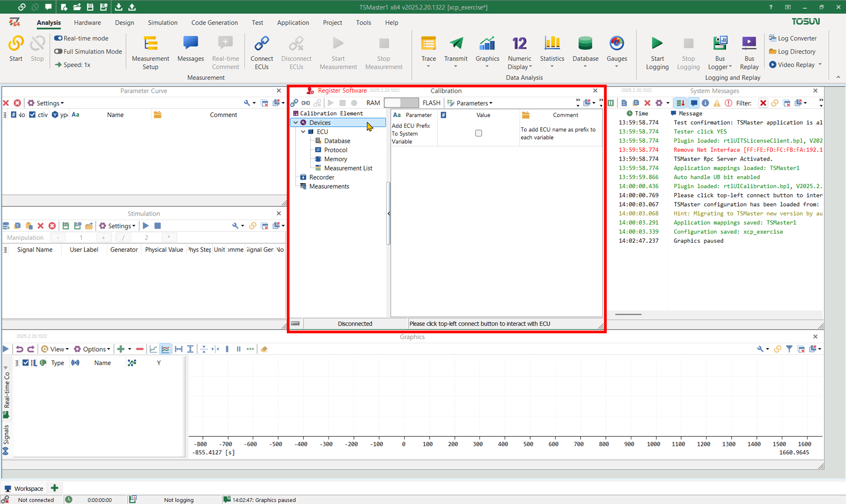The image size is (846, 504).
Task: Select Recorder tree item
Action: pyautogui.click(x=322, y=177)
